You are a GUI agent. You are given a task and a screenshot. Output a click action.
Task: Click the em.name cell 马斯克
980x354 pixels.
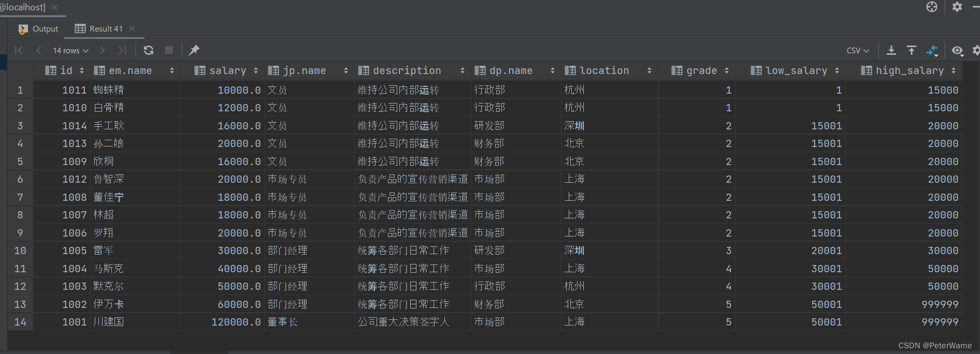[x=135, y=269]
